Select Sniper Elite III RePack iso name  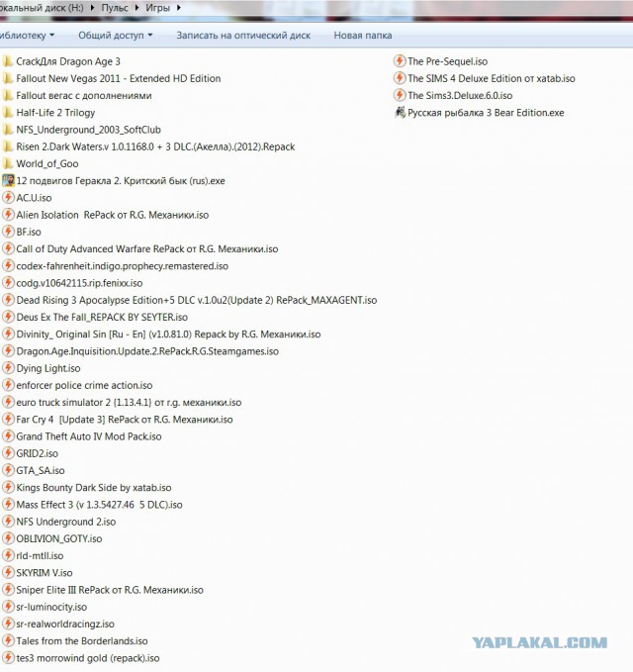coord(110,590)
